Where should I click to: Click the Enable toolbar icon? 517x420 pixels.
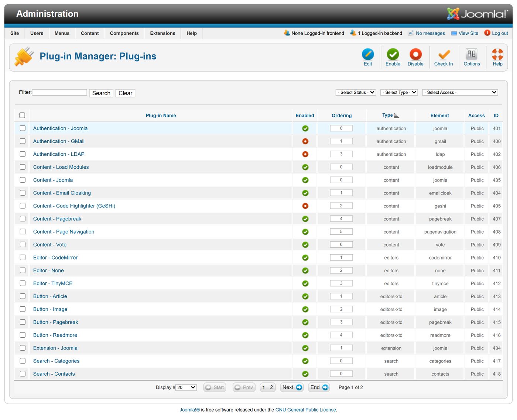[x=393, y=54]
